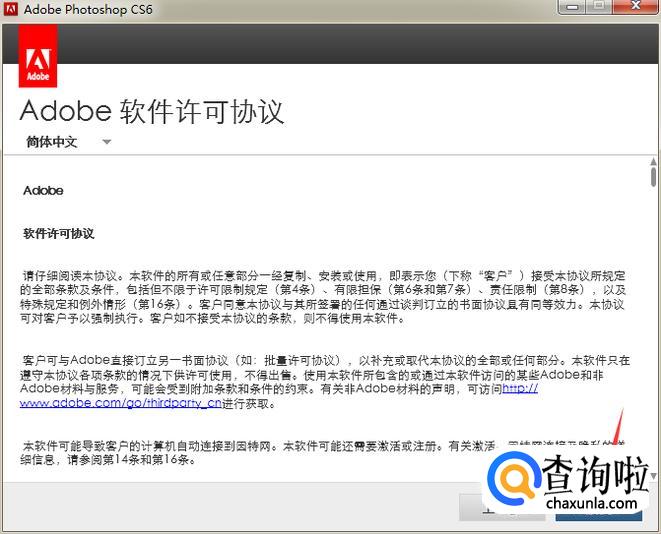The width and height of the screenshot is (661, 534).
Task: Click the Adobe icon in the title bar
Action: coord(10,9)
